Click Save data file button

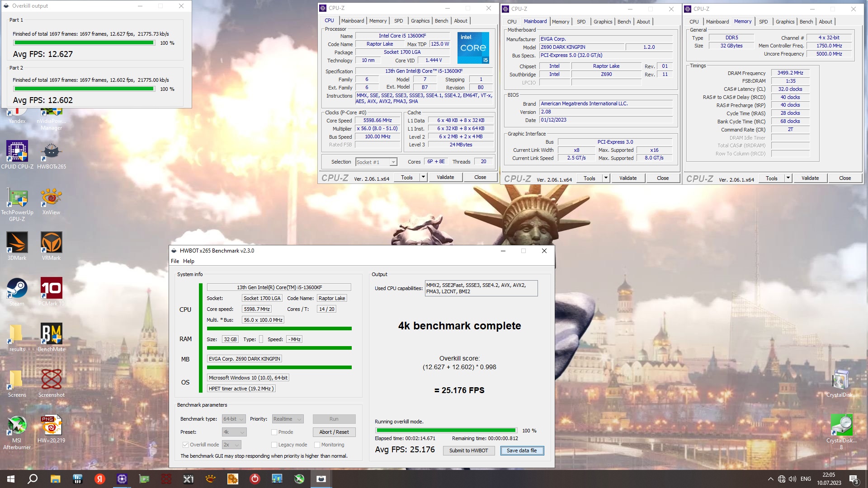point(522,450)
